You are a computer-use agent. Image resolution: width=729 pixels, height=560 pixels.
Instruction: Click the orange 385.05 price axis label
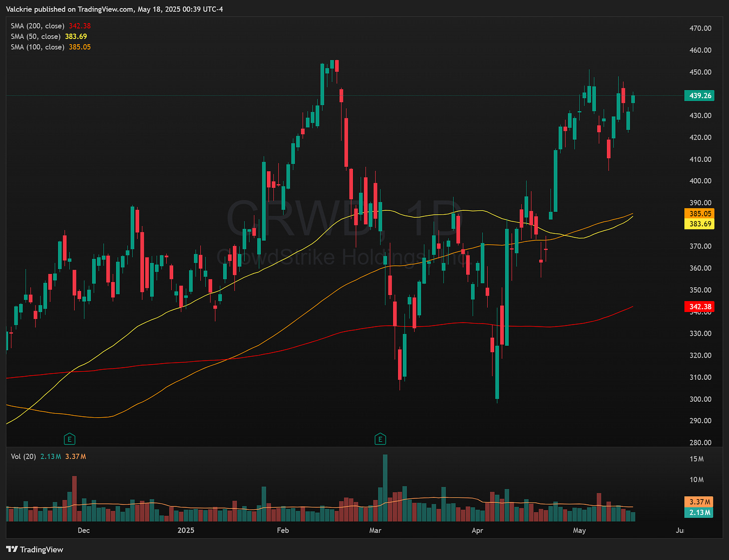(x=699, y=214)
